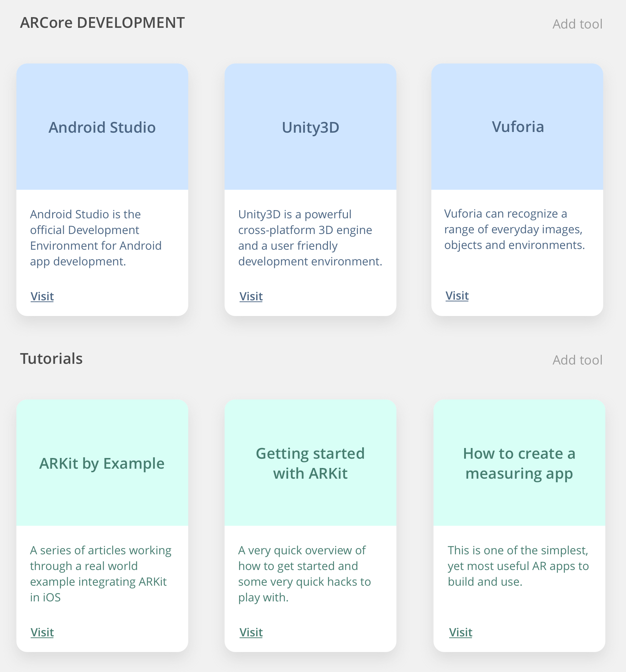Click the ARCore DEVELOPMENT section heading
The image size is (626, 672).
(x=102, y=22)
